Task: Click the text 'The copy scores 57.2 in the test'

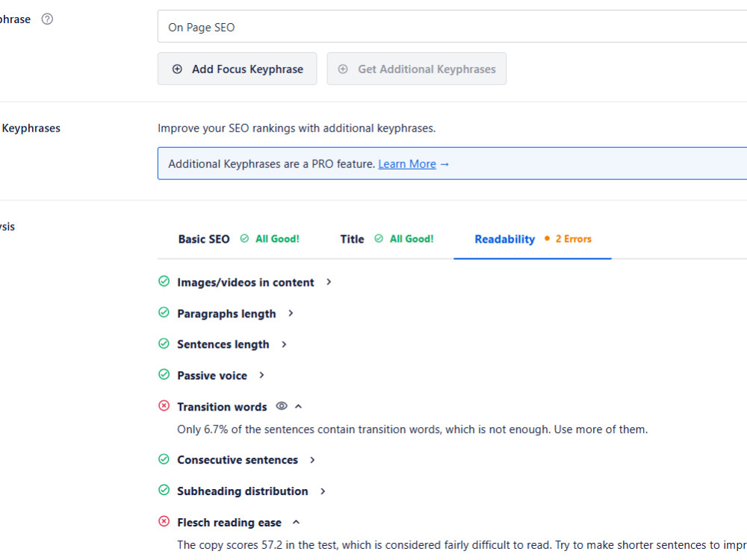Action: (x=258, y=545)
